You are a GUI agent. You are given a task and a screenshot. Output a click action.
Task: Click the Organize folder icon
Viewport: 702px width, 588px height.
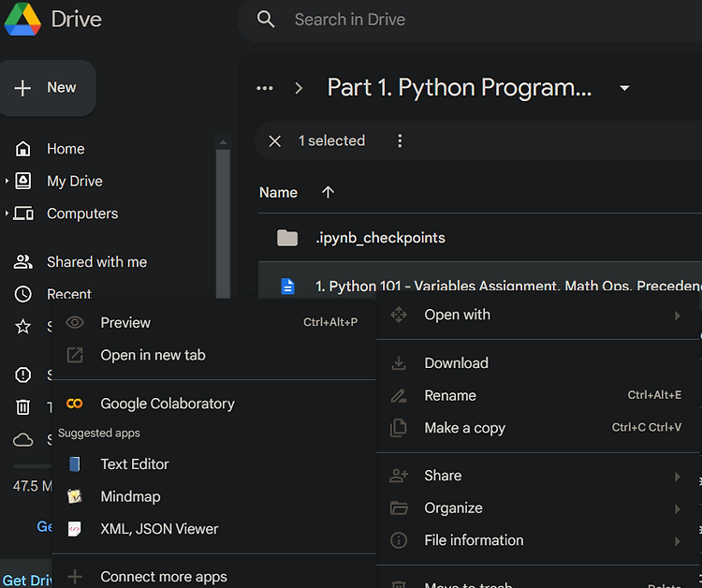pyautogui.click(x=399, y=507)
